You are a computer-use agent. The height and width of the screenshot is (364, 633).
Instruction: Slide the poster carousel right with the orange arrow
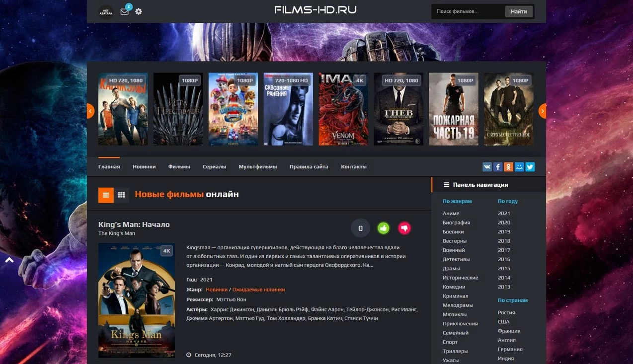point(543,111)
